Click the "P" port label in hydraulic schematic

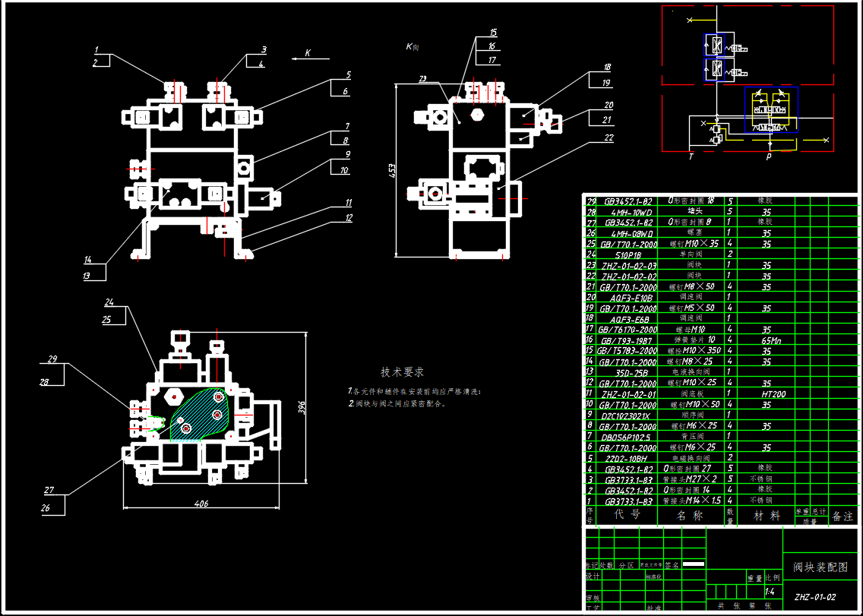pos(769,157)
